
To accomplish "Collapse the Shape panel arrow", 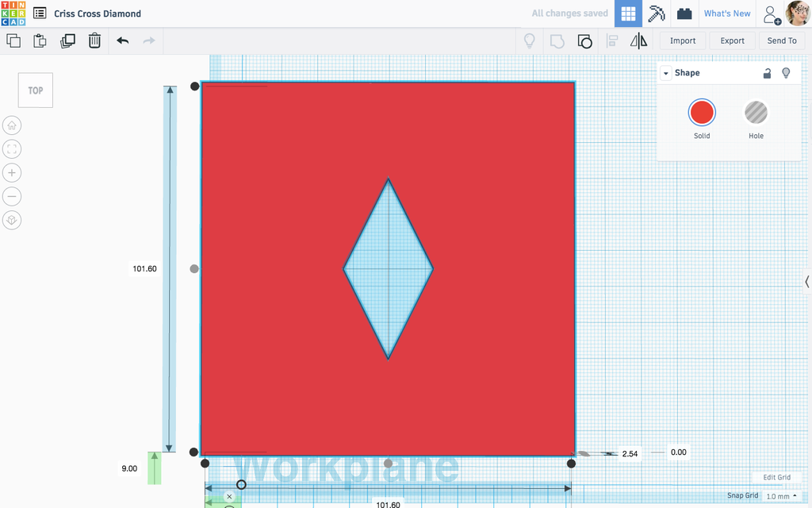I will click(666, 73).
